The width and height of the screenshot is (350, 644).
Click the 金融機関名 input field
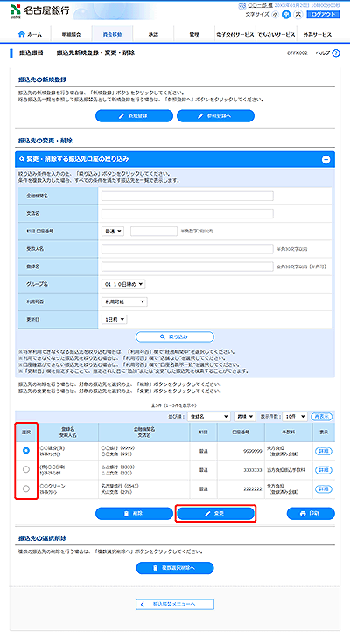[187, 196]
